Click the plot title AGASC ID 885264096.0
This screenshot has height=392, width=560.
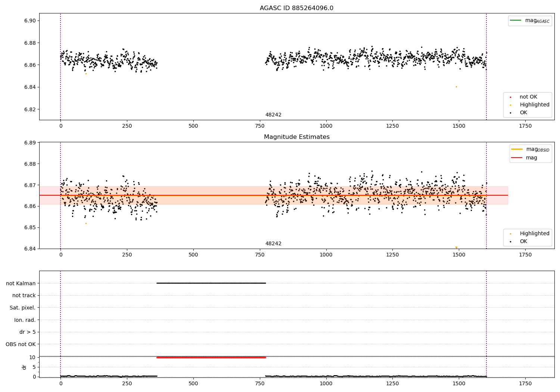[296, 8]
